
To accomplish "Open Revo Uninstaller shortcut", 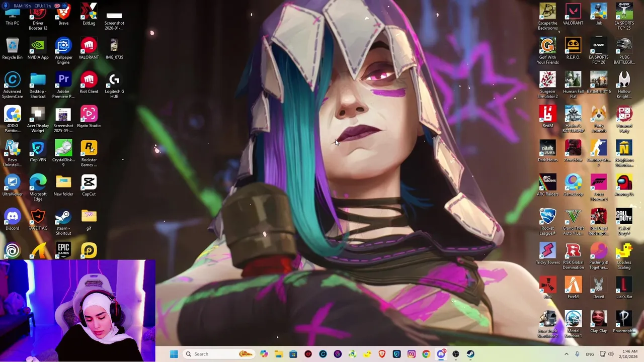I will pyautogui.click(x=13, y=154).
